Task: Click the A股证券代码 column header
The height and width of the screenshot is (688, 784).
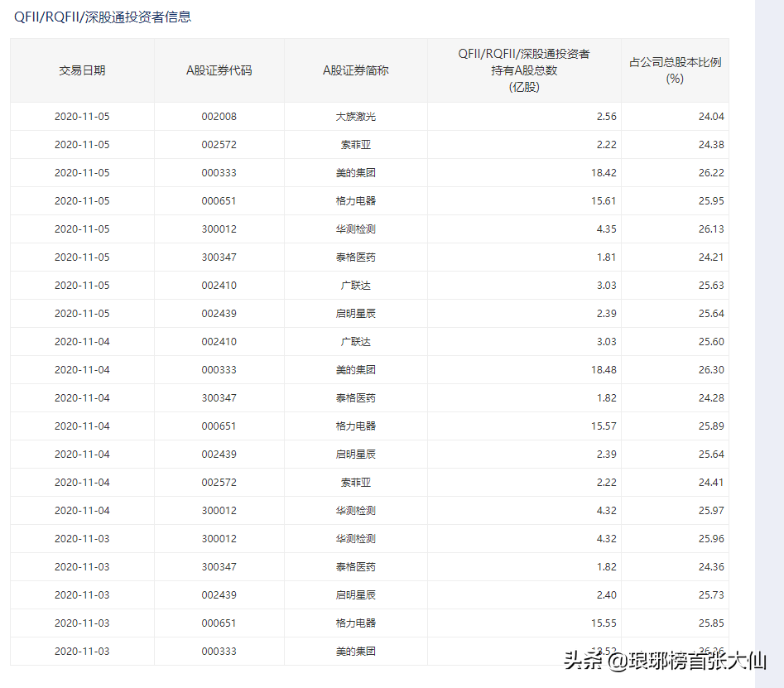Action: tap(219, 70)
